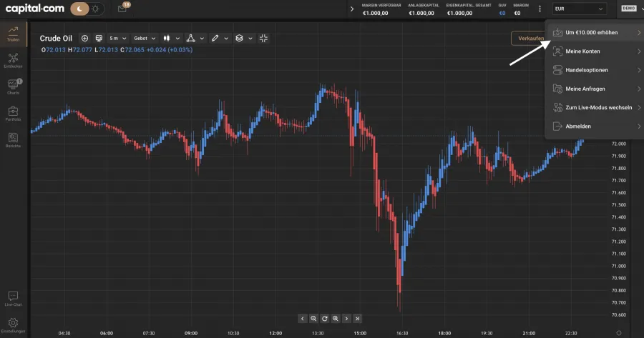
Task: Open the Entdecken sidebar section
Action: point(13,60)
